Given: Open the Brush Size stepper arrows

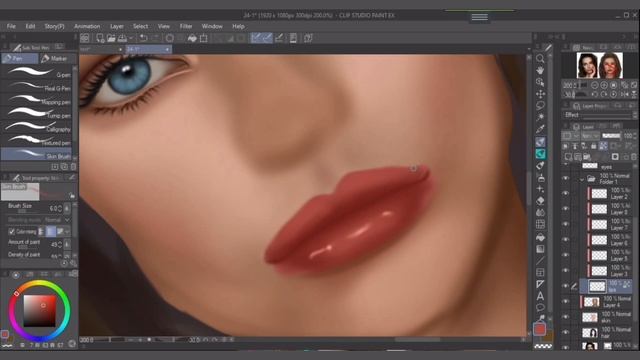Looking at the screenshot, I should 60,208.
